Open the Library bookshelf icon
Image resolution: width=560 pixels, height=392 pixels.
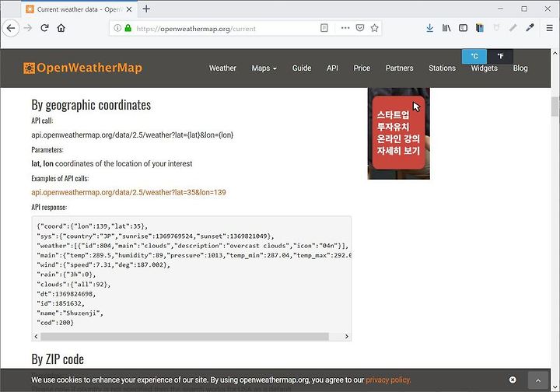click(446, 28)
